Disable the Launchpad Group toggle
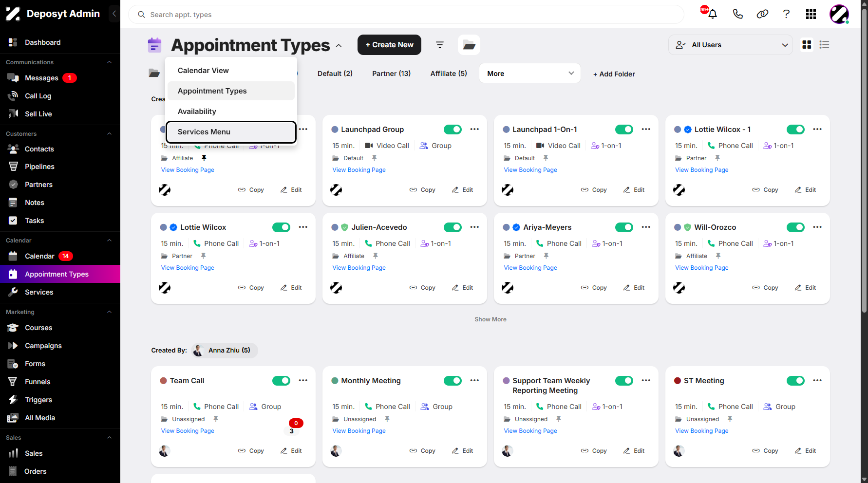868x483 pixels. click(x=453, y=129)
